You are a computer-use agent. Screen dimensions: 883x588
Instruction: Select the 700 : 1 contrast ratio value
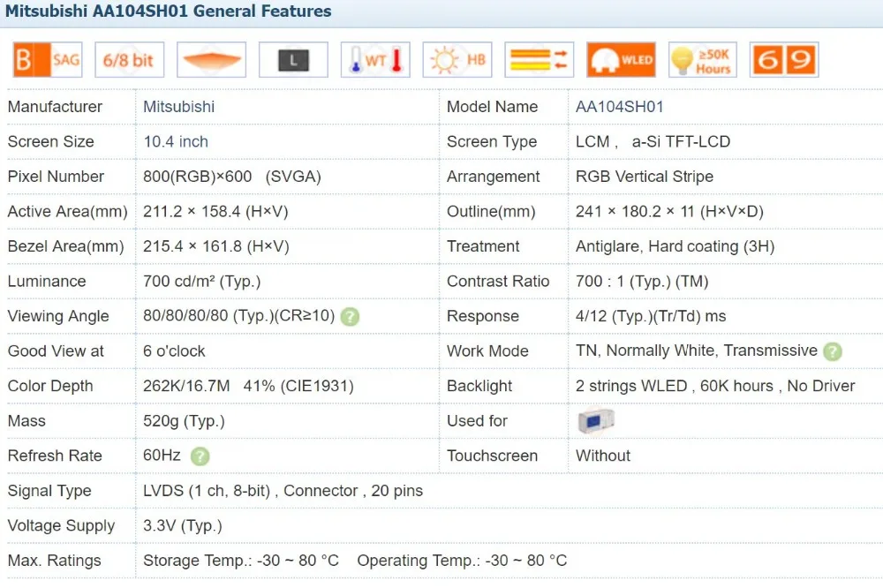[x=642, y=282]
